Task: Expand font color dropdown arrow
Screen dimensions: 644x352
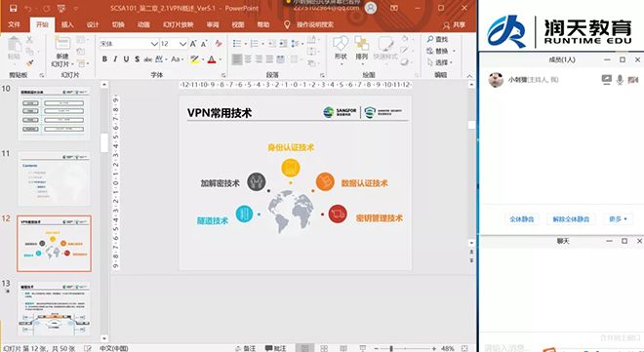Action: tap(221, 59)
